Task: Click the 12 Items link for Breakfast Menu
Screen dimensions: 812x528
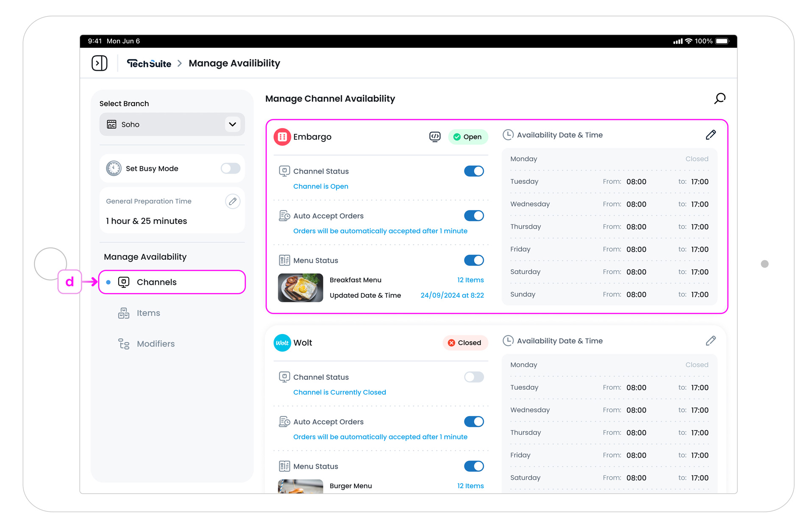Action: pos(470,280)
